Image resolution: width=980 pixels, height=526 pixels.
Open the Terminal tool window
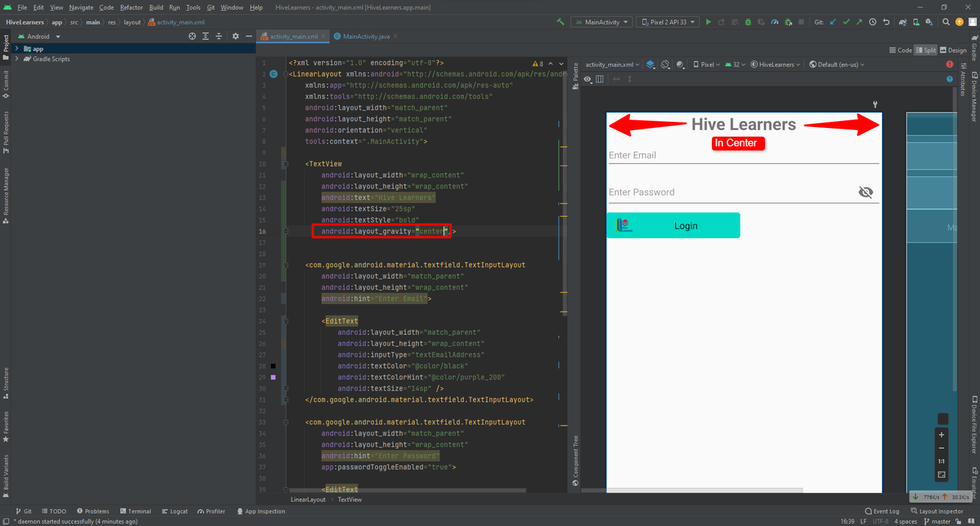pyautogui.click(x=135, y=511)
